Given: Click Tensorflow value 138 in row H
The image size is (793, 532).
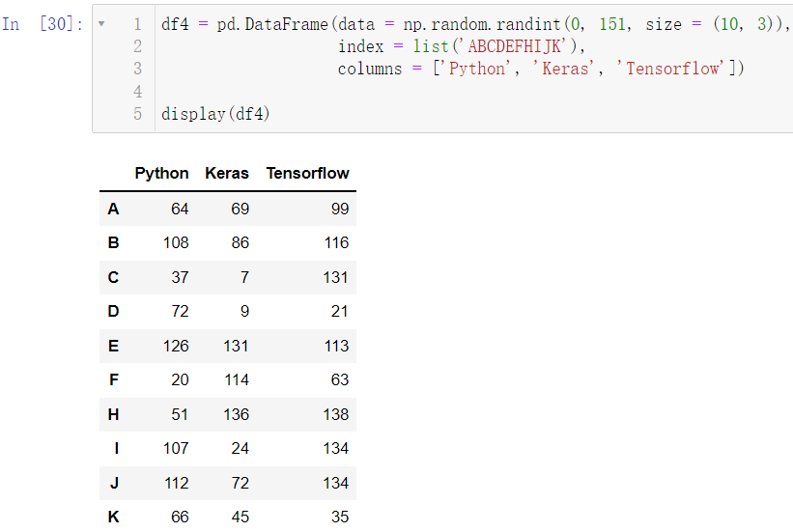Looking at the screenshot, I should coord(336,414).
